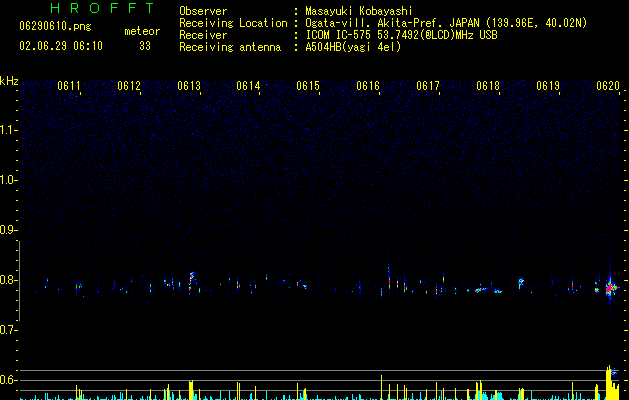Click the 0613 time marker
This screenshot has height=400, width=629.
[189, 86]
